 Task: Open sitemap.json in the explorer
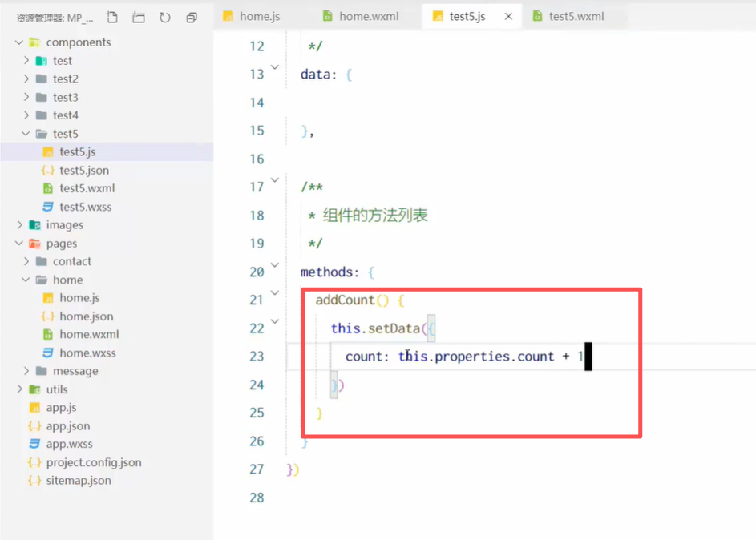tap(107, 480)
